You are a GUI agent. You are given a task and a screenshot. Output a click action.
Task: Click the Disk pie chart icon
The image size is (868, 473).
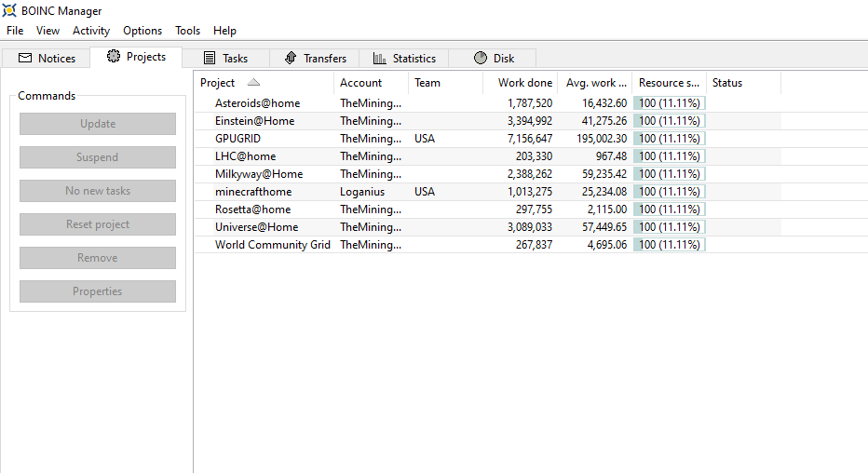click(x=481, y=58)
